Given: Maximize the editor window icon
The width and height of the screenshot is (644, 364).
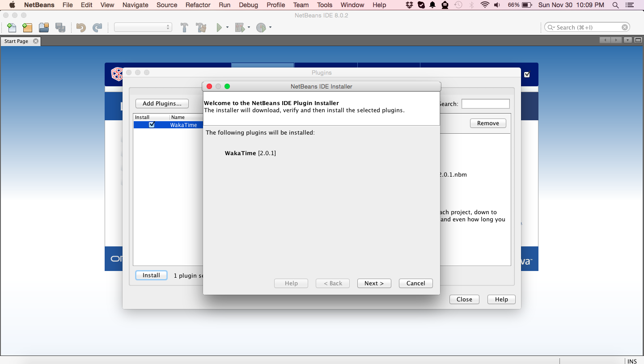Looking at the screenshot, I should point(639,40).
